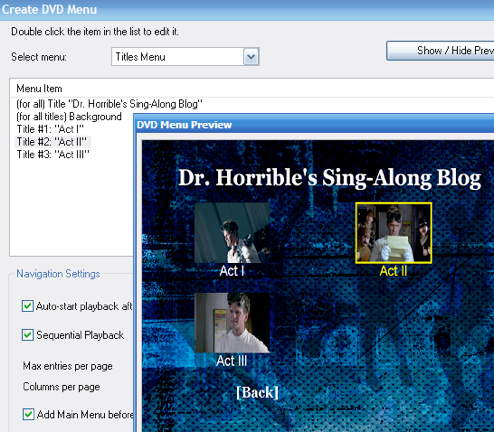Select Title #3: "Act III" list item
The image size is (494, 432).
(x=53, y=155)
